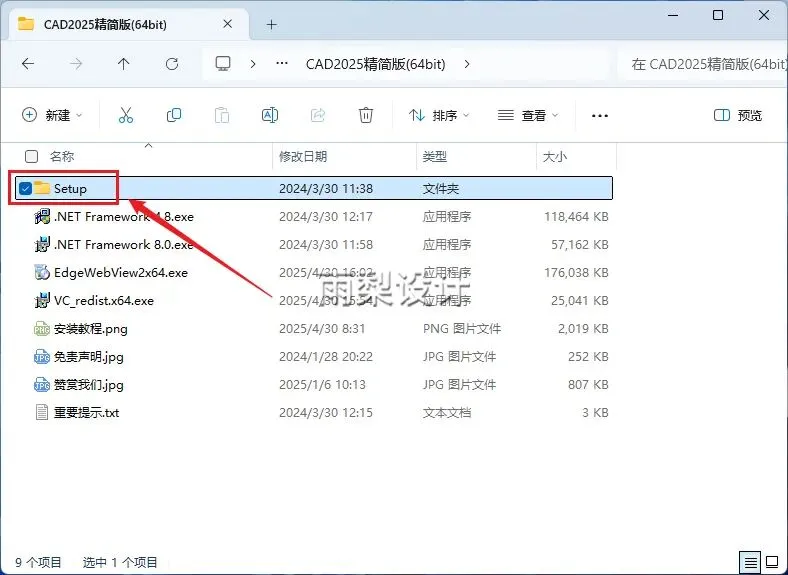
Task: Show hidden path via breadcrumb ellipsis
Action: click(x=282, y=63)
